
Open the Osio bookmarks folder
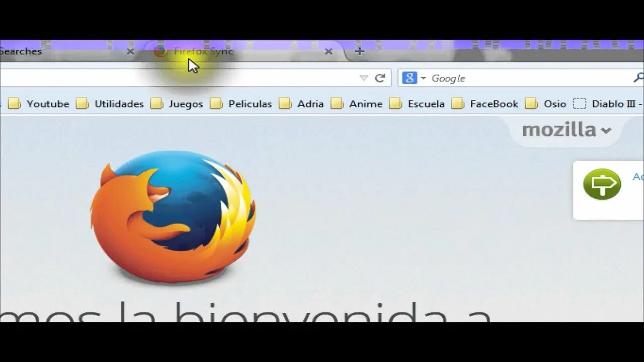click(545, 104)
